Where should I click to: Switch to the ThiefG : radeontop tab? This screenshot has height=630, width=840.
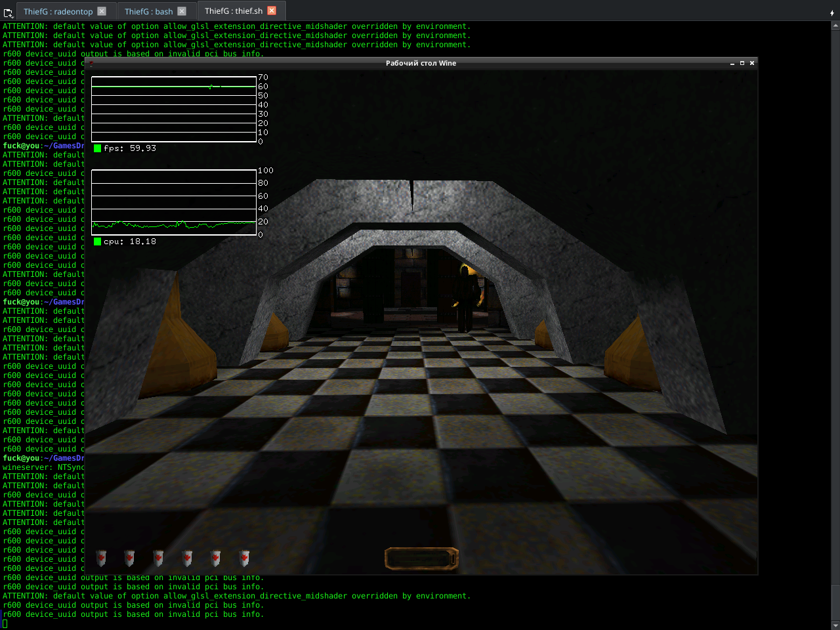tap(65, 11)
